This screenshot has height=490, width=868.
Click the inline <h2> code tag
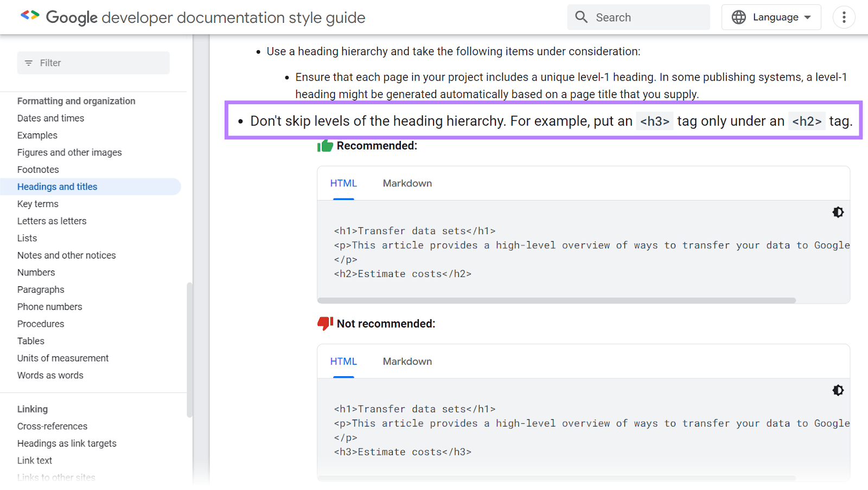pyautogui.click(x=807, y=121)
